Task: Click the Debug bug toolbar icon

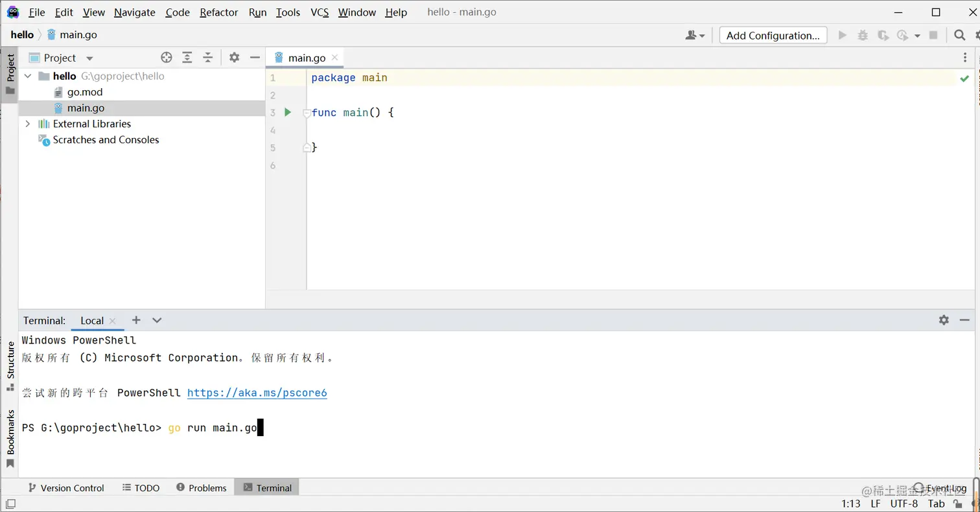Action: pyautogui.click(x=863, y=35)
